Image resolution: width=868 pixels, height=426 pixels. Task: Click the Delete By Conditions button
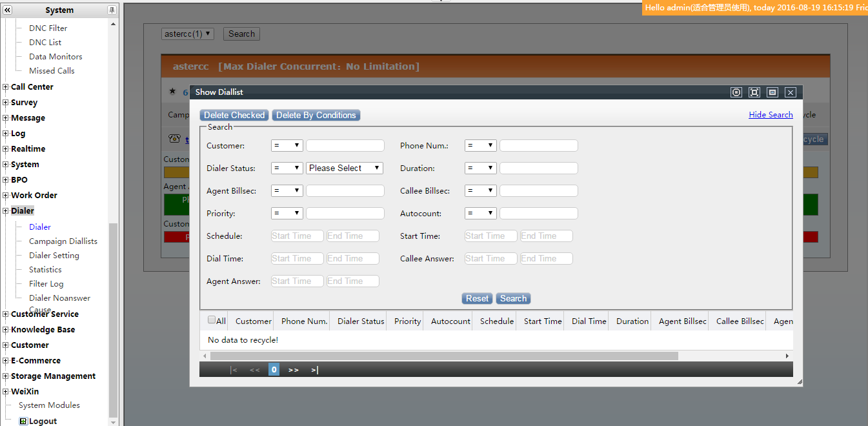pyautogui.click(x=316, y=115)
